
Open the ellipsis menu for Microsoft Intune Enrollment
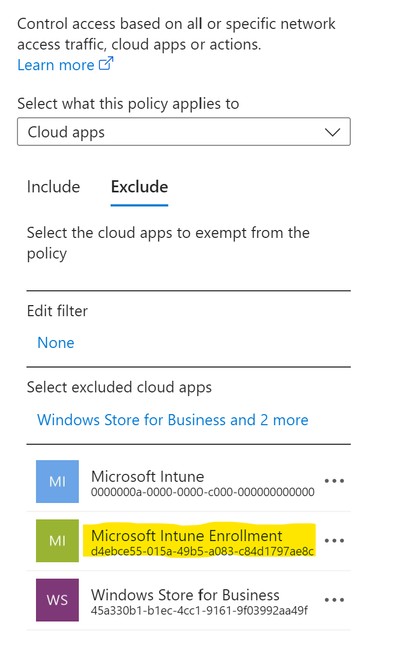tap(334, 541)
